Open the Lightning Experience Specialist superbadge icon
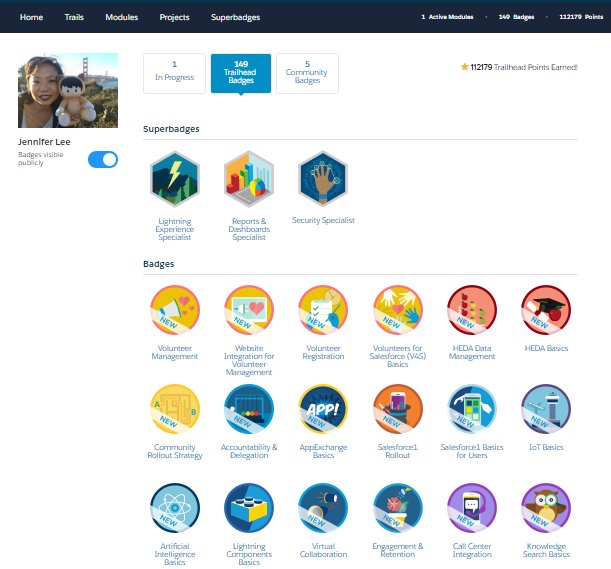Viewport: 611px width, 569px height. (175, 179)
